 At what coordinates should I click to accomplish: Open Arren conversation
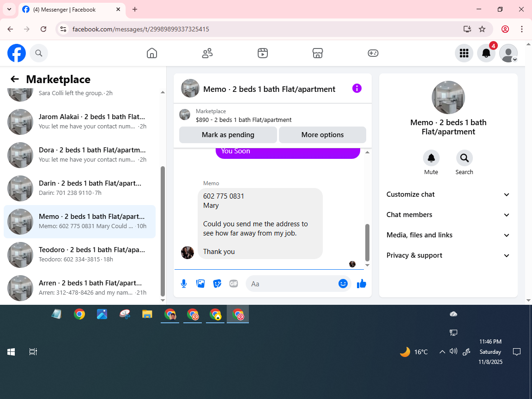pos(80,288)
